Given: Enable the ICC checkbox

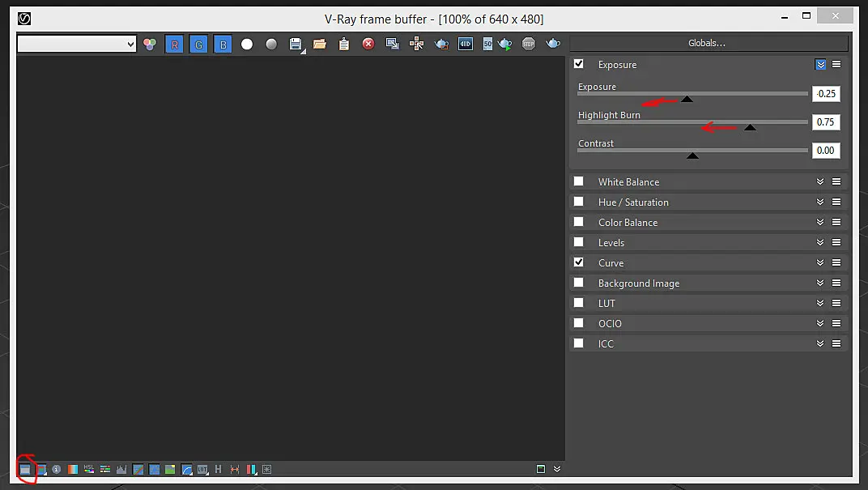Looking at the screenshot, I should click(578, 343).
